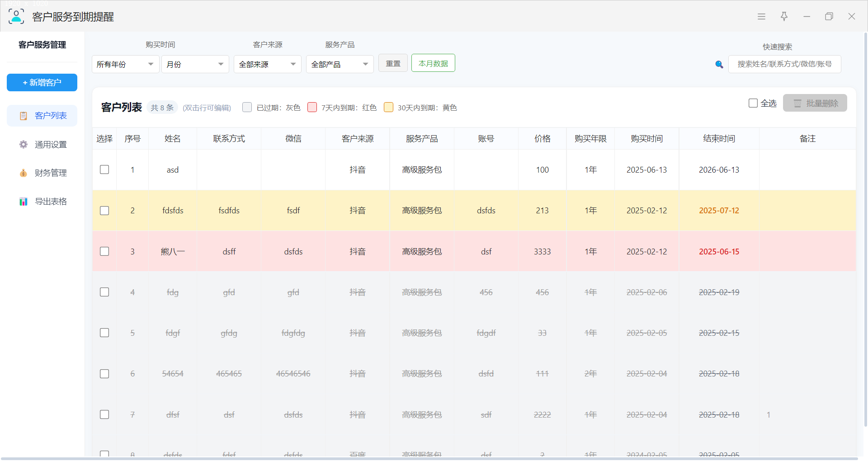Focus the 搜索姓名/联系方式/微信/账号 search field
The width and height of the screenshot is (868, 461).
(x=785, y=64)
